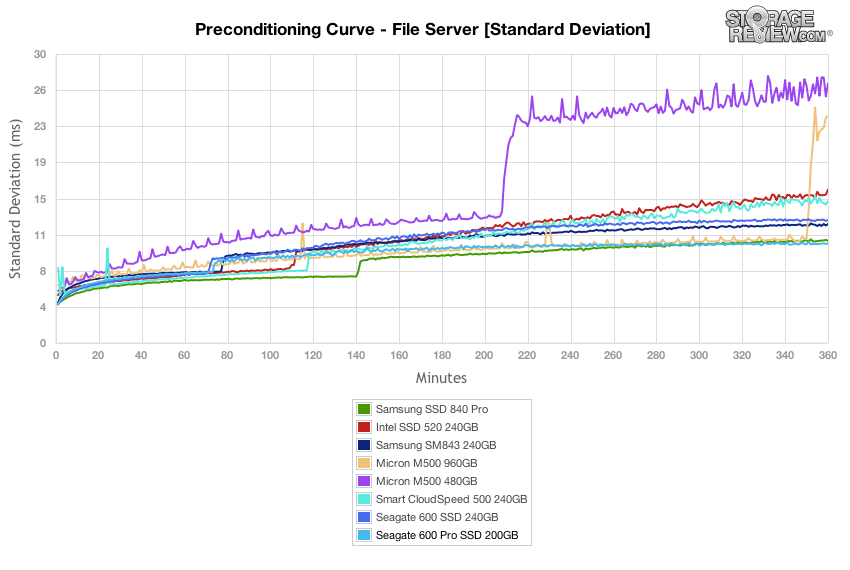
Task: Click the tan Micron M500 960GB swatch
Action: click(x=364, y=463)
